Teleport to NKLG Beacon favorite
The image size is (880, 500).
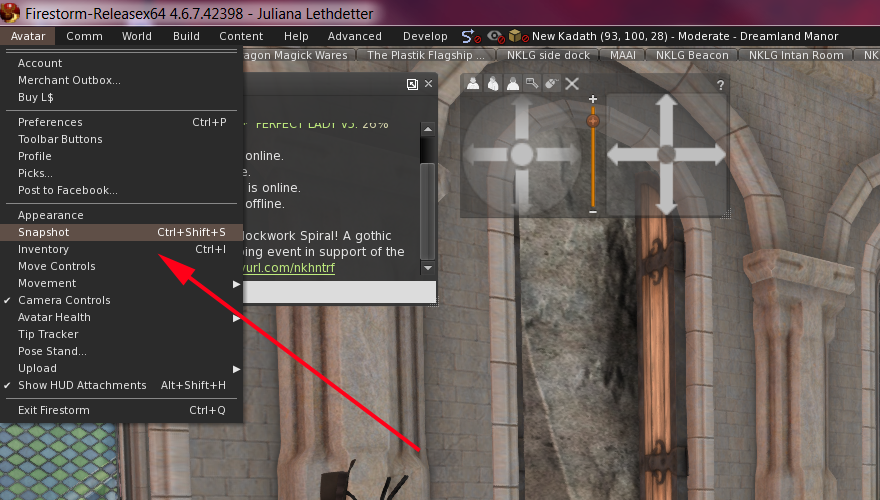point(692,55)
